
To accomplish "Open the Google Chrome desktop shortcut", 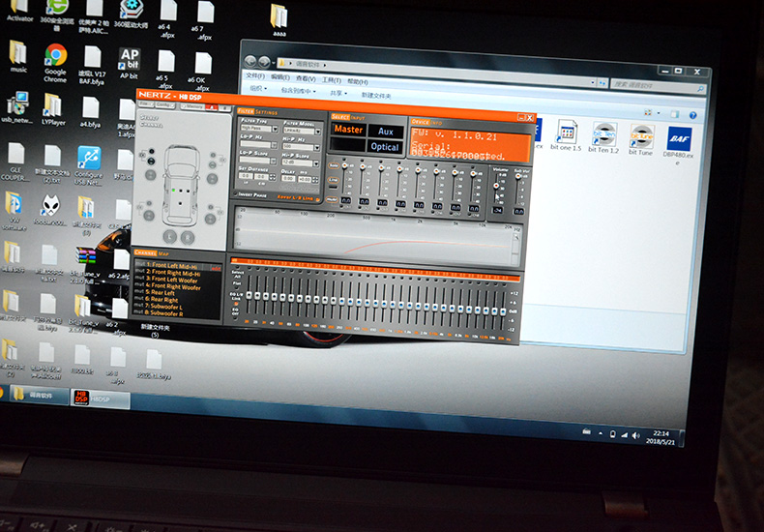I will coord(55,57).
